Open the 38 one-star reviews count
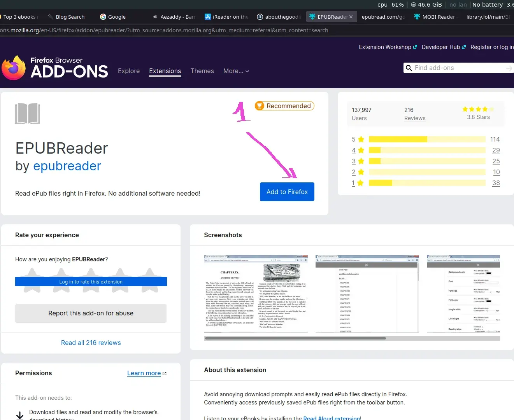Screen dimensions: 514x420 tap(496, 183)
